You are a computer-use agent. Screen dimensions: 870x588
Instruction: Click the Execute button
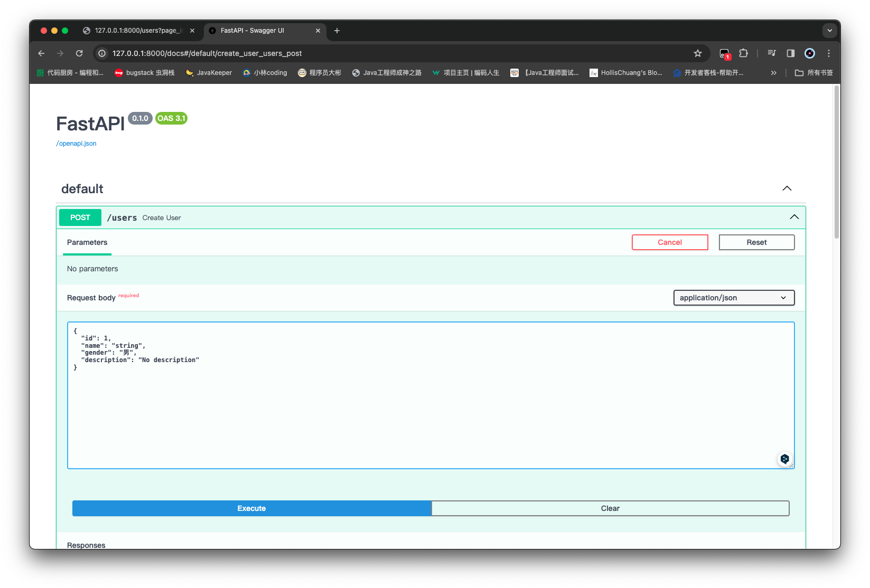[x=251, y=508]
